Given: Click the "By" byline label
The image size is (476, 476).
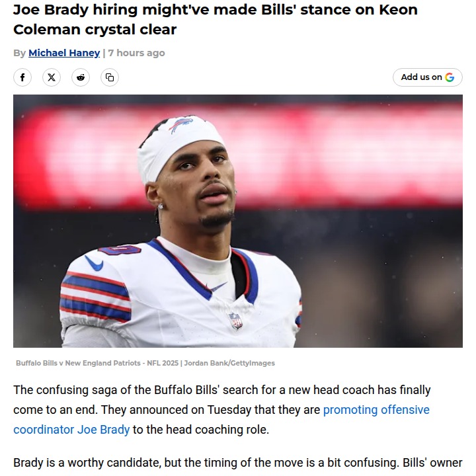Looking at the screenshot, I should pos(19,53).
